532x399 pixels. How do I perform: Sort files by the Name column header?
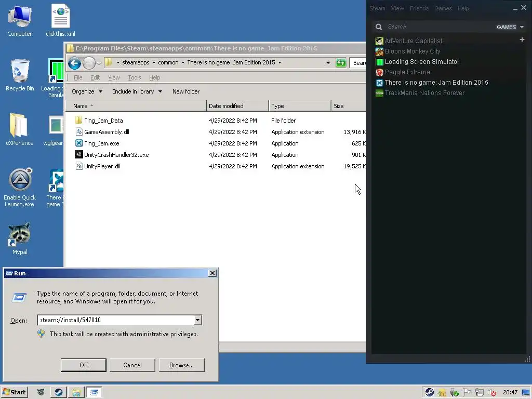136,106
